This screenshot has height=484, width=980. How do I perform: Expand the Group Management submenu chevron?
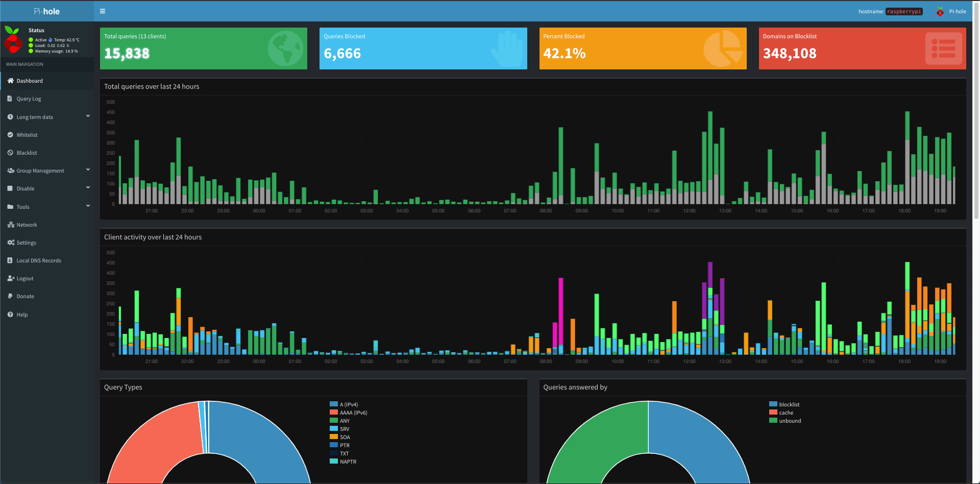coord(88,170)
